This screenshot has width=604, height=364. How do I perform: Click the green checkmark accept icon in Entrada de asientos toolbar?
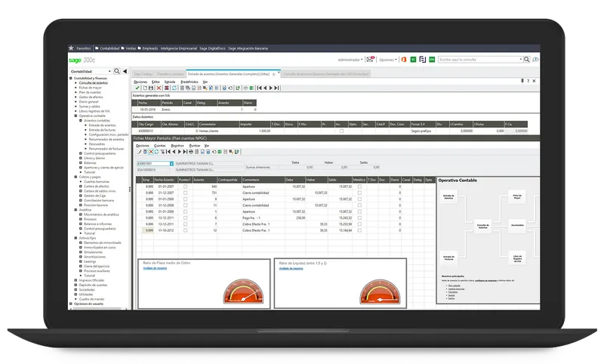point(137,88)
